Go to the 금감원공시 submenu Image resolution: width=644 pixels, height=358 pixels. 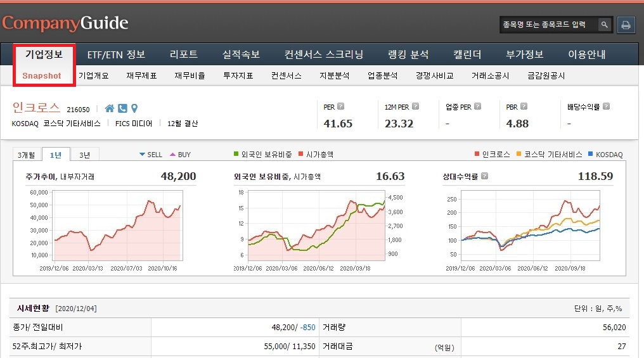click(546, 75)
